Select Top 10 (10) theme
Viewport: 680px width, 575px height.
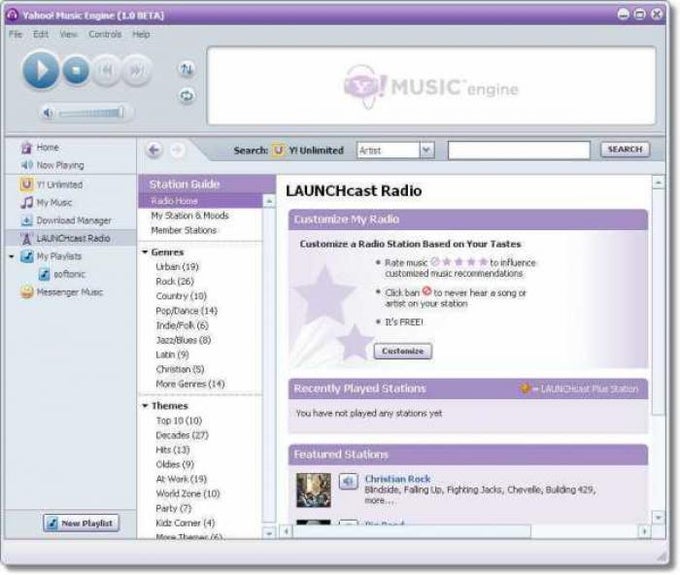[x=179, y=421]
